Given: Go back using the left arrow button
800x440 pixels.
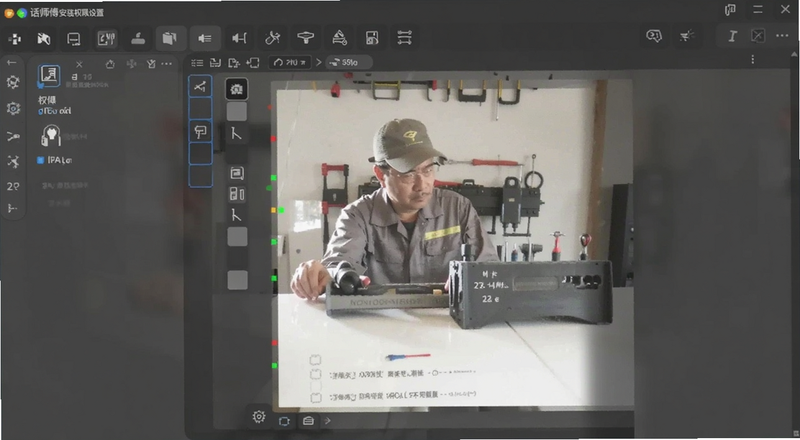Looking at the screenshot, I should 12,62.
